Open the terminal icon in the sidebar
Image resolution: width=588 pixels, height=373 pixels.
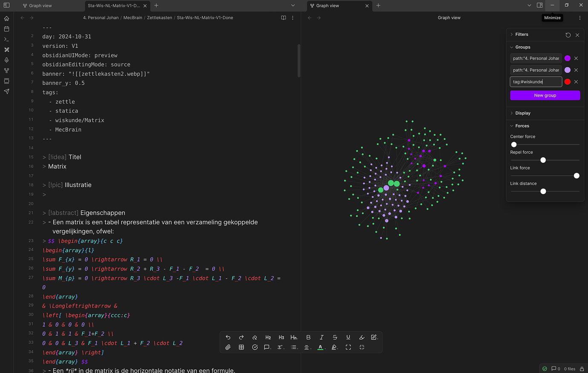[x=6, y=39]
